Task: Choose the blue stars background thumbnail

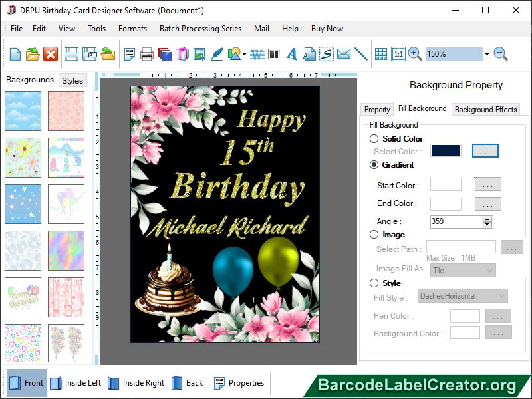Action: (x=23, y=204)
